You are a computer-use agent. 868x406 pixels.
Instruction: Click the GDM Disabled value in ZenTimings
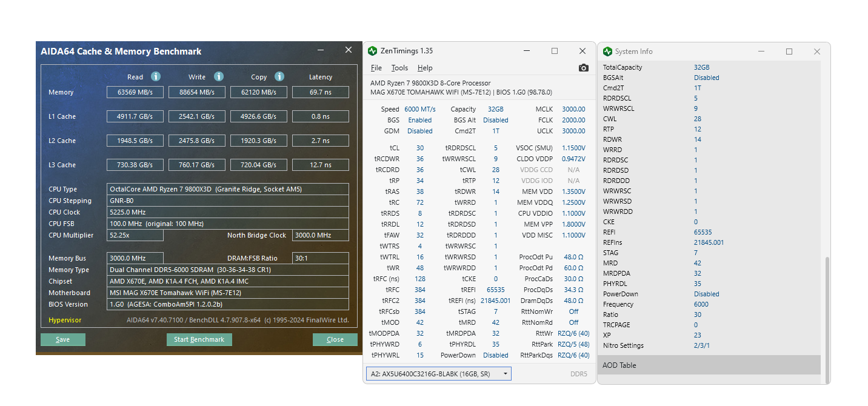[420, 131]
